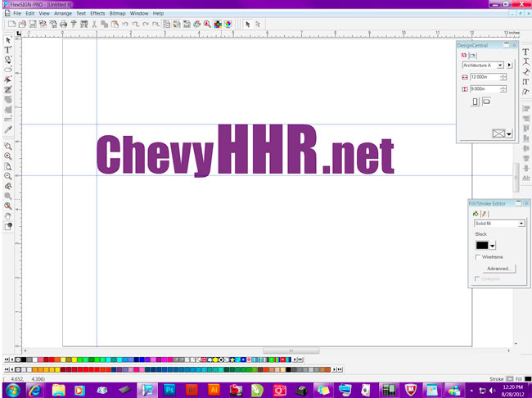Image resolution: width=532 pixels, height=398 pixels.
Task: Click the Open file folder icon
Action: coord(22,24)
